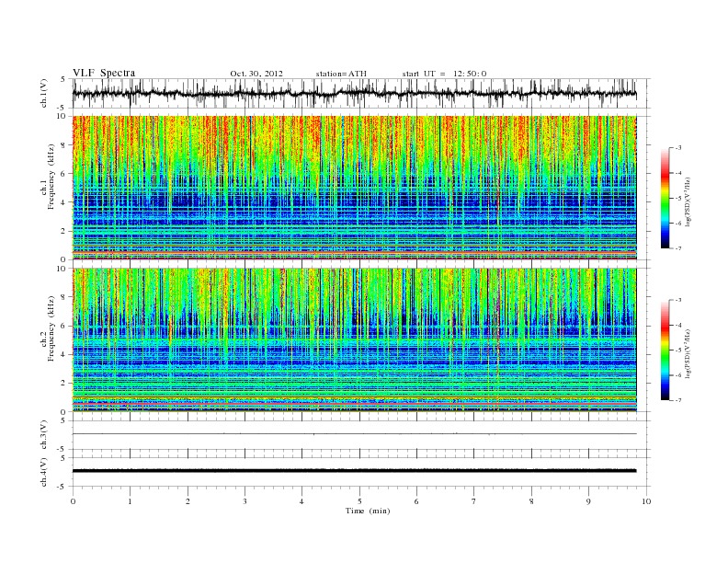Click the "VLF Spectra" plot title
The height and width of the screenshot is (563, 728).
click(104, 73)
